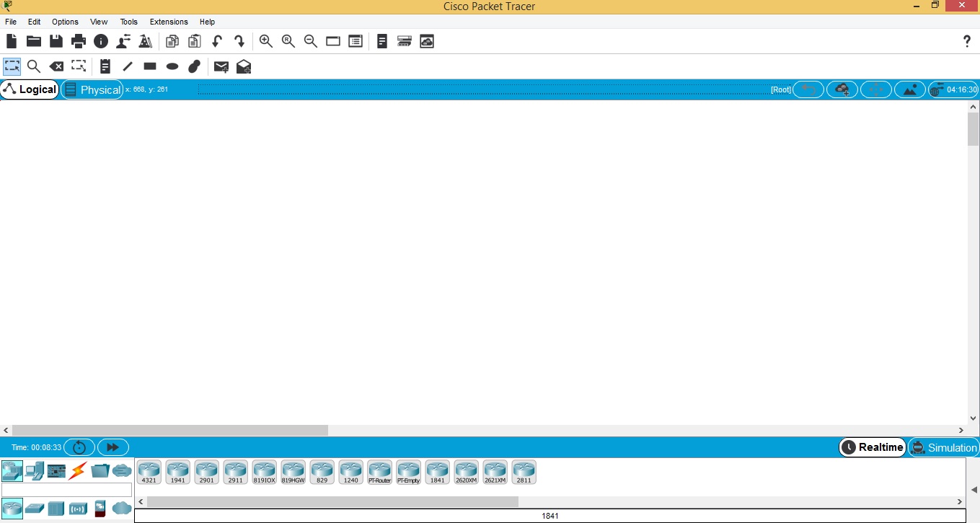Click the Create New Cluster icon
The height and width of the screenshot is (523, 980).
tap(842, 89)
